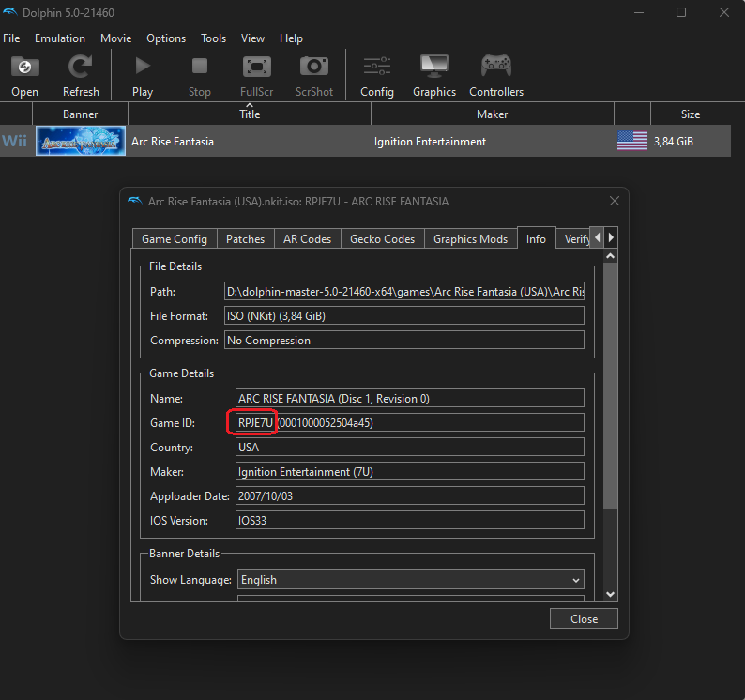Click the Name field in Game Details

(x=410, y=398)
